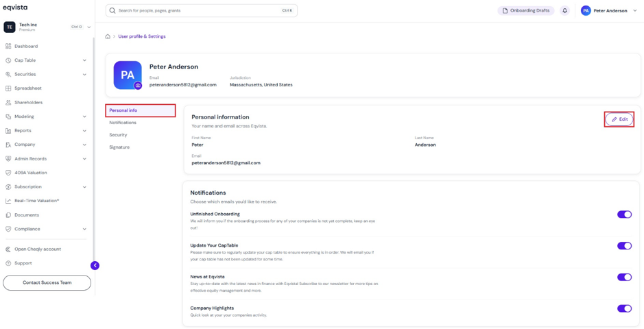Click the Onboarding Drafts button

[x=526, y=11]
